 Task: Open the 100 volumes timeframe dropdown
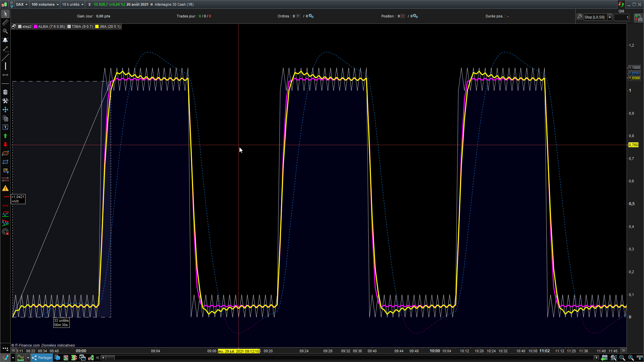[x=45, y=4]
